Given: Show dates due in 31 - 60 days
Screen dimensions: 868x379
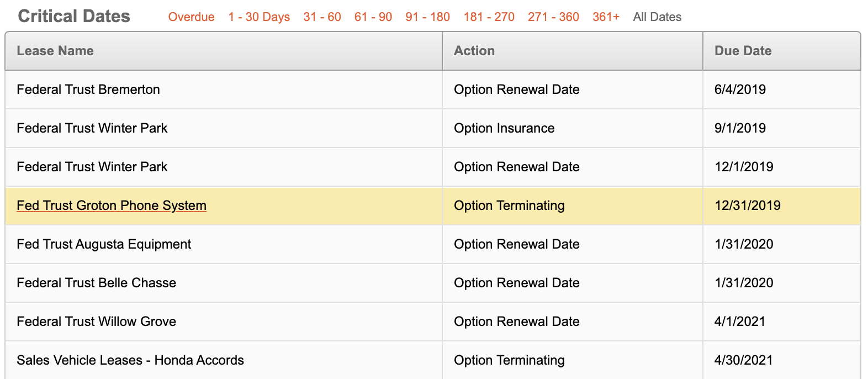Looking at the screenshot, I should pos(322,17).
